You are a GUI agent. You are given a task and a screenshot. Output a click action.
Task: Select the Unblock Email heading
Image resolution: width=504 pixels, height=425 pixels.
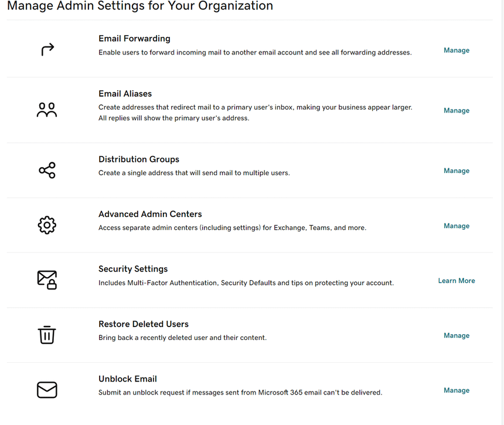[x=128, y=379]
